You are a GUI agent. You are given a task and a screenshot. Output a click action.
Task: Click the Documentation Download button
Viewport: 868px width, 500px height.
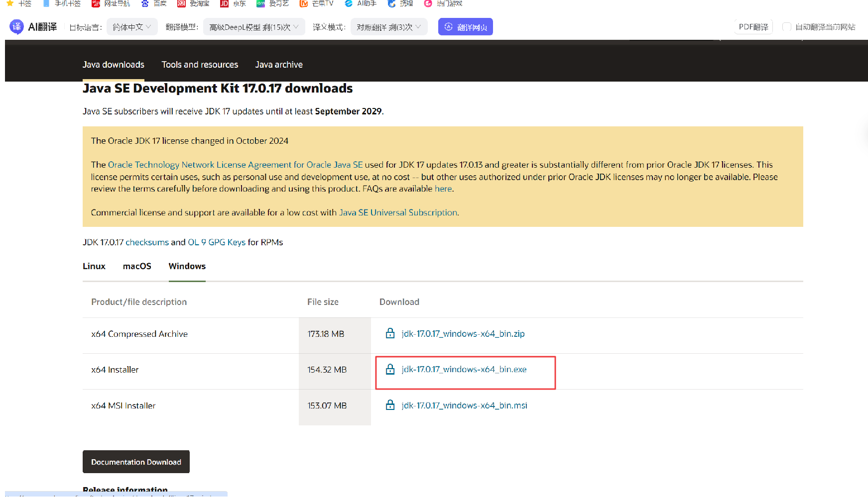(x=136, y=462)
